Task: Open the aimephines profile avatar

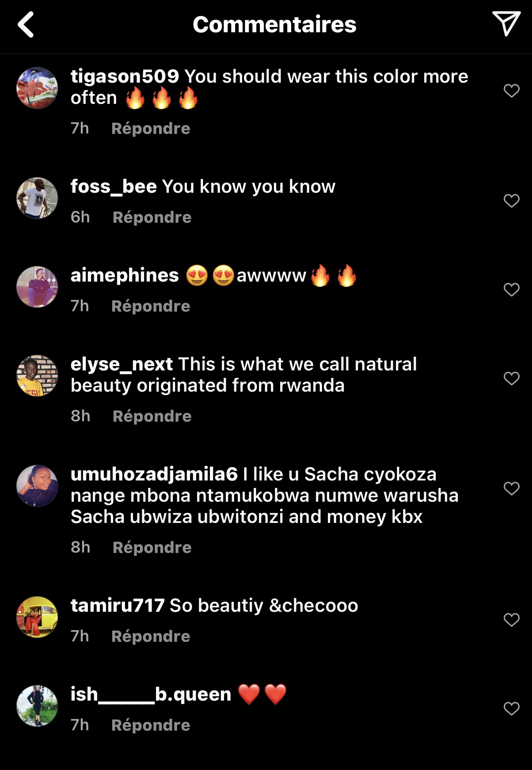Action: [37, 287]
